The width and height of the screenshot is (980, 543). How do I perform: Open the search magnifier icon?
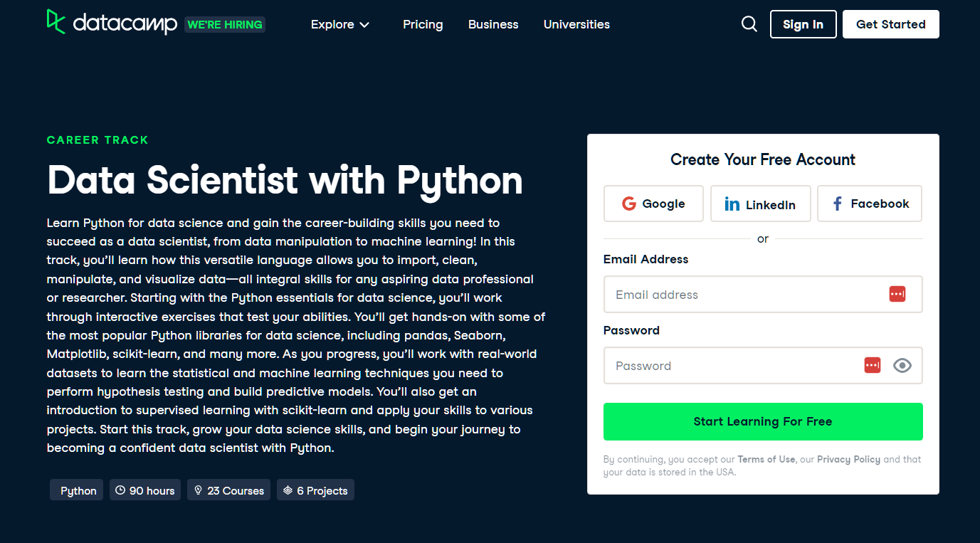[x=749, y=23]
